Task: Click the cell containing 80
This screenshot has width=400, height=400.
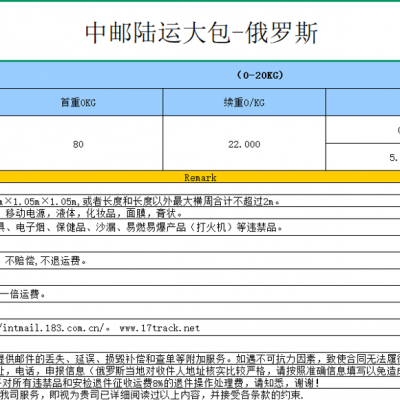Action: tap(81, 143)
